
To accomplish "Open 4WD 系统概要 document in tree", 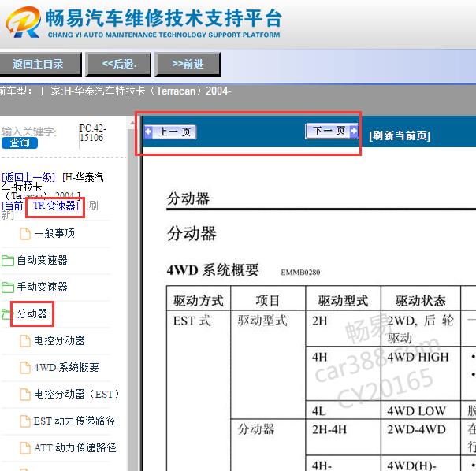I will tap(66, 367).
